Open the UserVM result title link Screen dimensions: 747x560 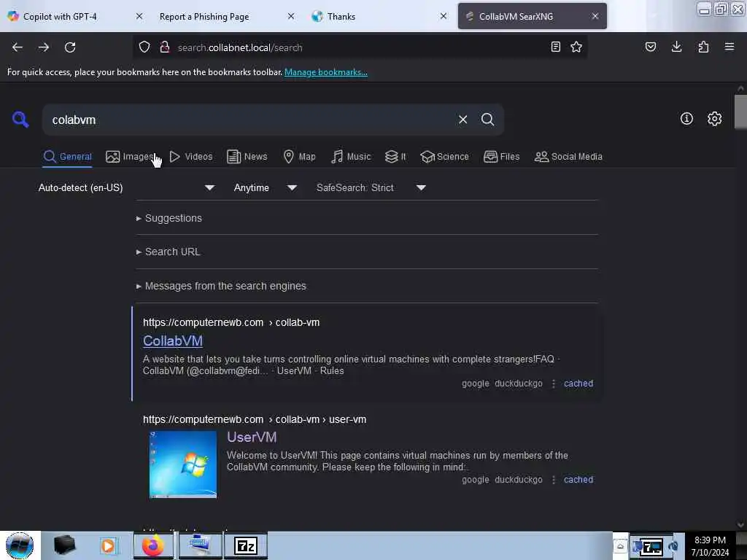click(x=252, y=437)
